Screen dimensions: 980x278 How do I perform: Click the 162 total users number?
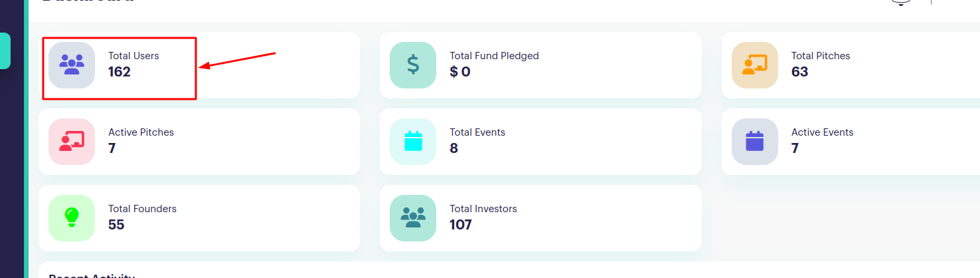[x=120, y=72]
